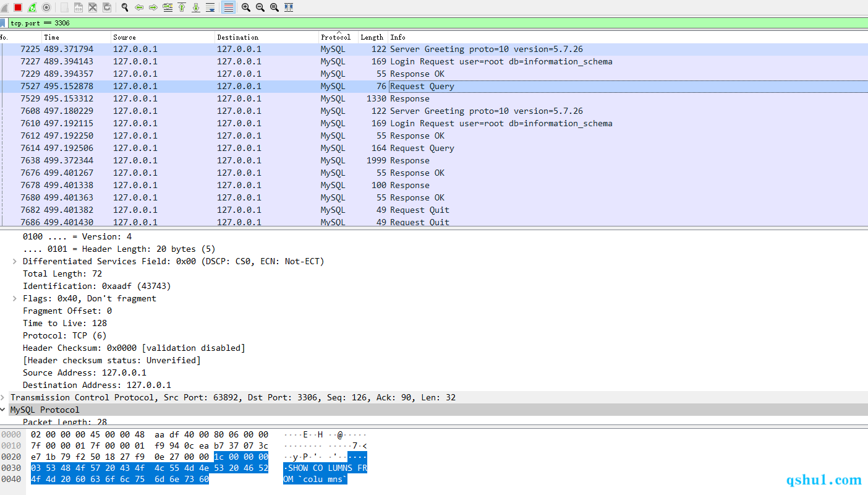Select Header checksum status: Unverified
Viewport: 868px width, 495px height.
tap(112, 360)
